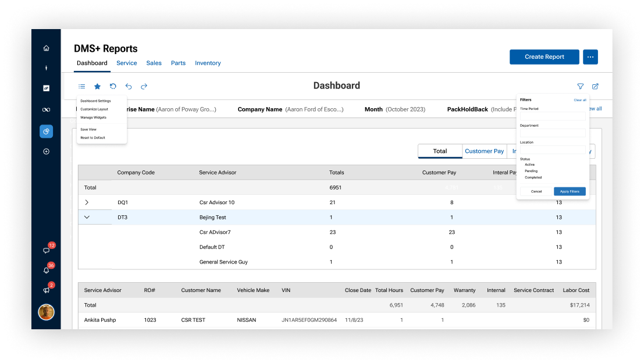Screen dimensions: 644x363
Task: Click the Month October 2023 filter
Action: click(x=394, y=109)
